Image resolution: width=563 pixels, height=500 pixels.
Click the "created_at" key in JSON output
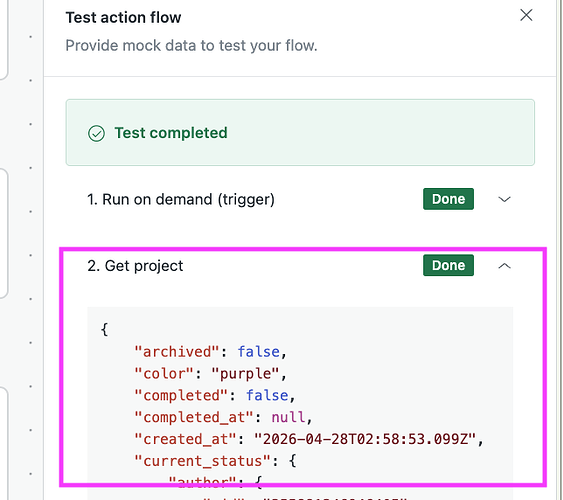pyautogui.click(x=185, y=439)
